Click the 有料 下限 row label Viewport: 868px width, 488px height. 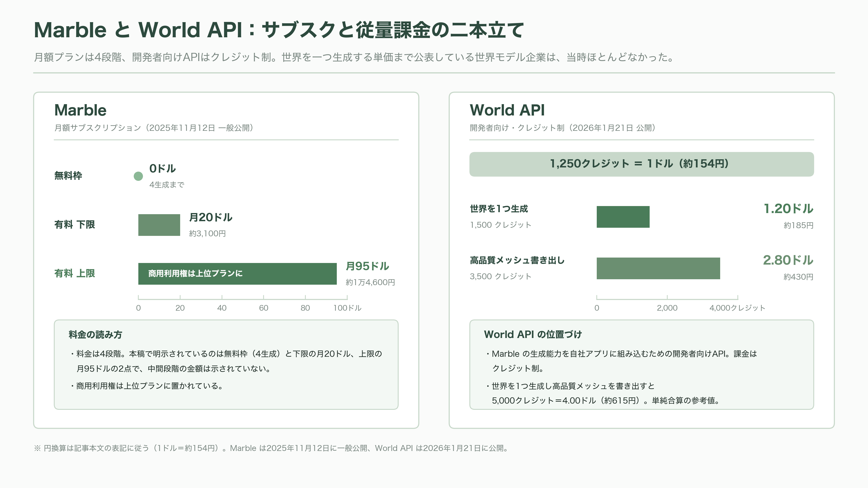74,225
